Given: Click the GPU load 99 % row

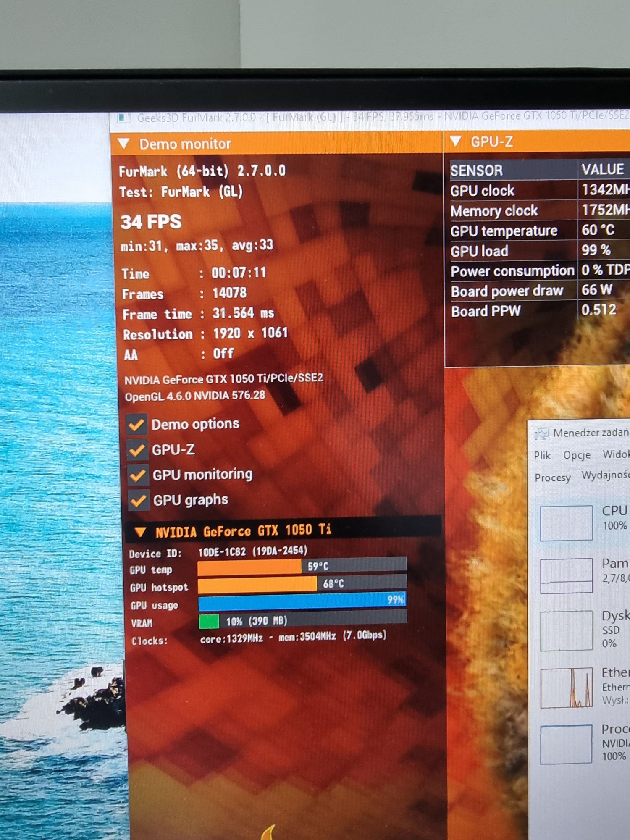Looking at the screenshot, I should click(x=540, y=251).
